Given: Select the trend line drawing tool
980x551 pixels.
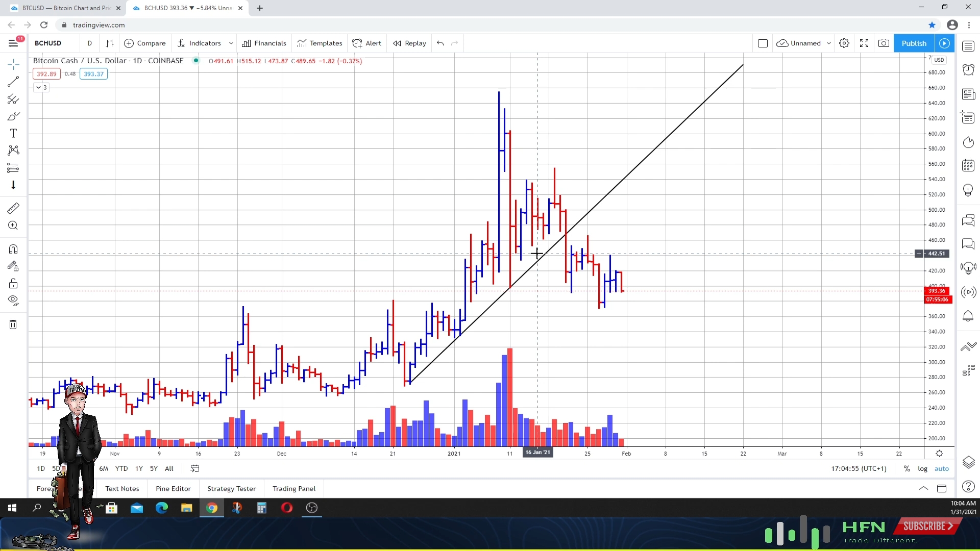Looking at the screenshot, I should coord(13,82).
